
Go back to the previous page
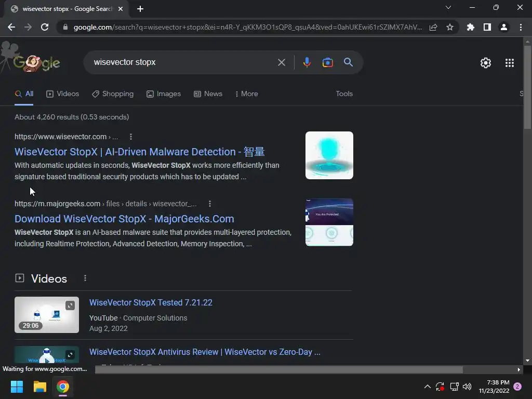(x=11, y=27)
